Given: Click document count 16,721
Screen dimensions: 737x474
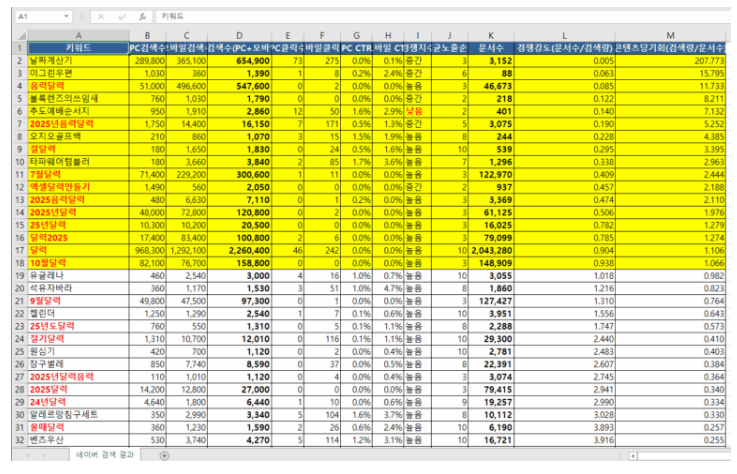Looking at the screenshot, I should (491, 440).
